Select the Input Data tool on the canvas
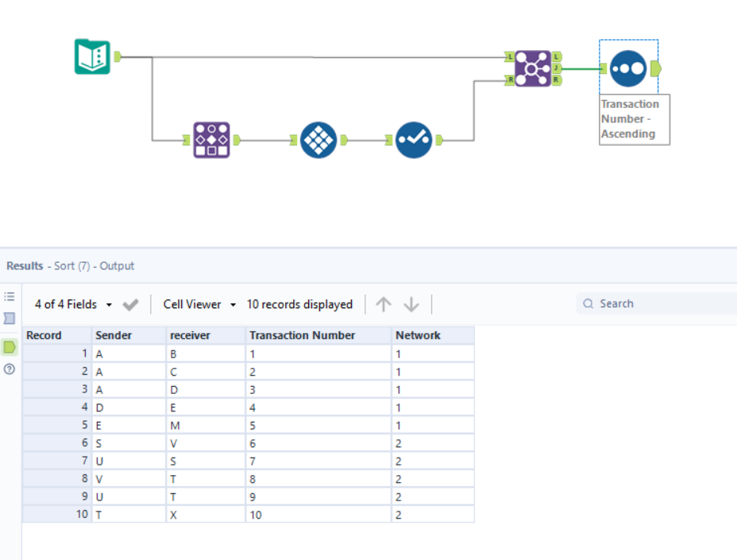Screen dimensions: 737x560 (x=94, y=56)
